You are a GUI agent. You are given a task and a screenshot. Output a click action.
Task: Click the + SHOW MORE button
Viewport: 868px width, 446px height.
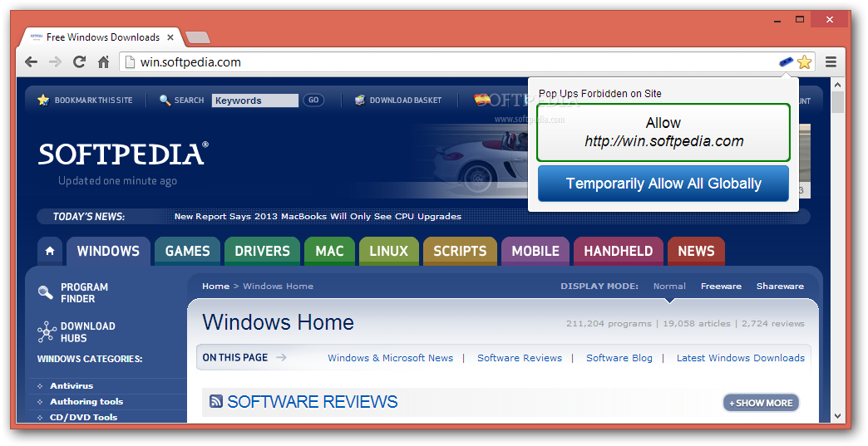[x=761, y=403]
